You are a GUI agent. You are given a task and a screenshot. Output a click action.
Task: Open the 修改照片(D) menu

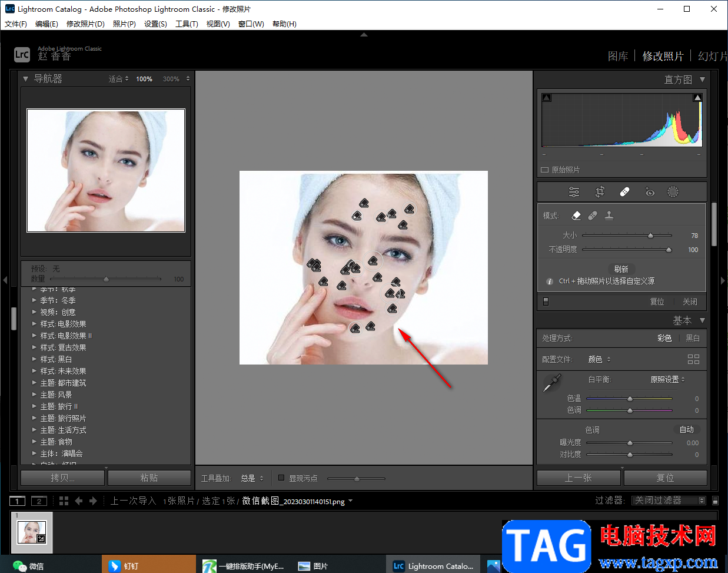85,24
